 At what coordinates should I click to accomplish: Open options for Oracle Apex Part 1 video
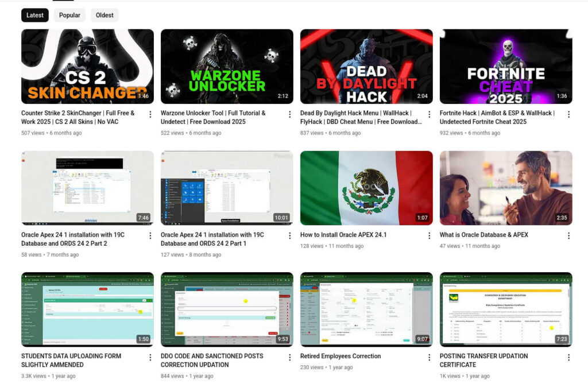tap(289, 236)
